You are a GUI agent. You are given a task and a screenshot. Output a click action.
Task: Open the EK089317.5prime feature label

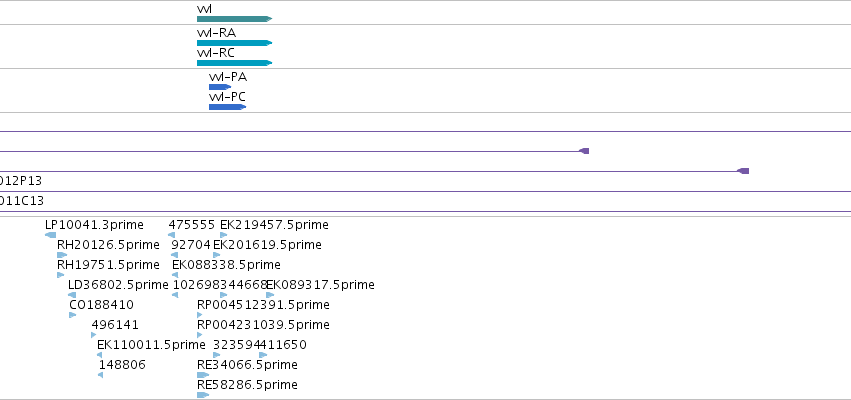coord(320,285)
